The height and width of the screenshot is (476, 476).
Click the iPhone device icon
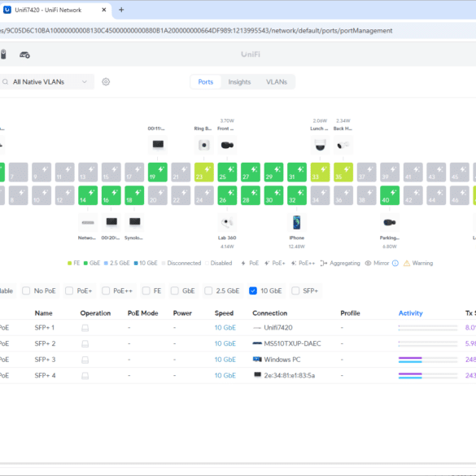297,222
